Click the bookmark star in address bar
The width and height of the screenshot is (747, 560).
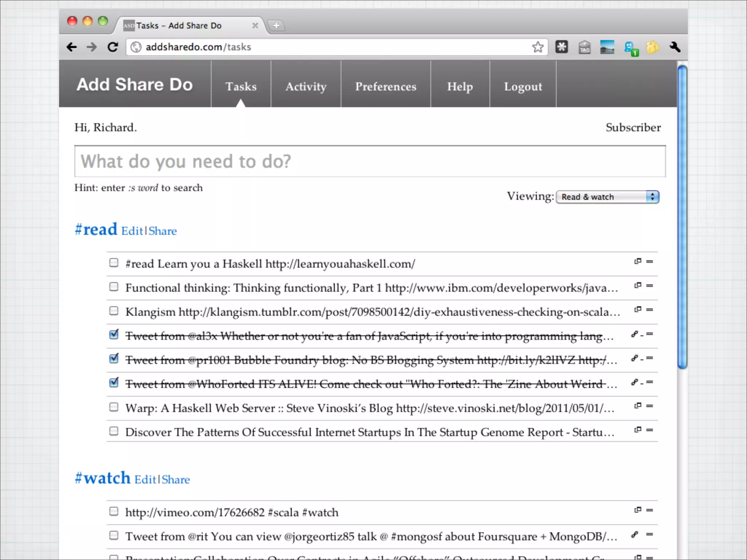pos(538,47)
